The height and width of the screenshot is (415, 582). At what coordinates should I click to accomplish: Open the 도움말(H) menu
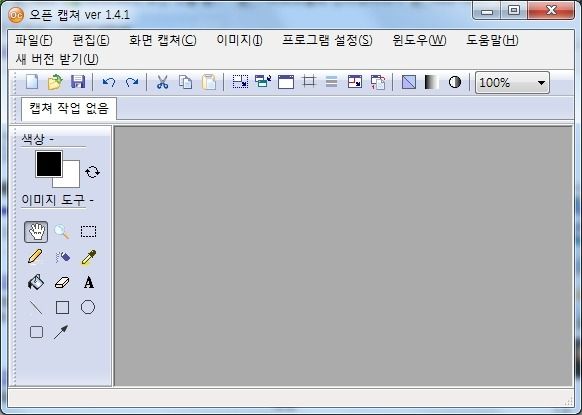coord(492,40)
